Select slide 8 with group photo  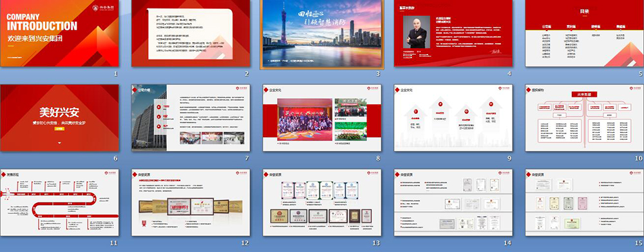tap(322, 118)
